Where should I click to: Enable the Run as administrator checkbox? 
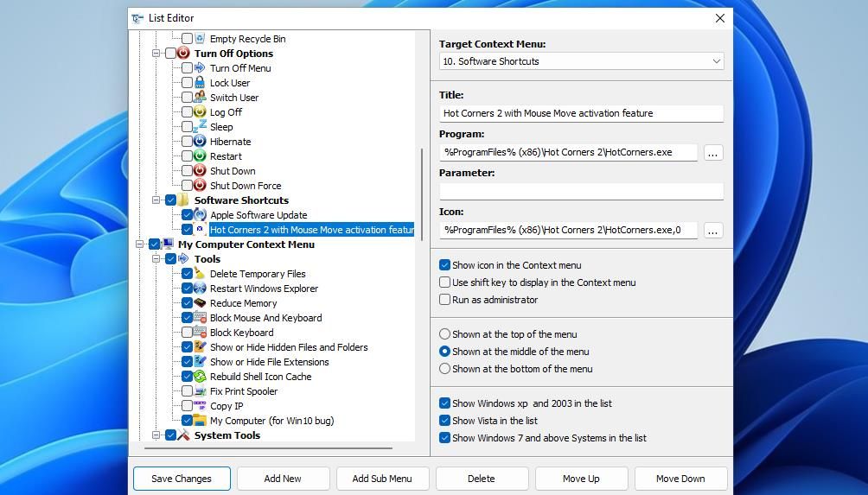[x=445, y=300]
